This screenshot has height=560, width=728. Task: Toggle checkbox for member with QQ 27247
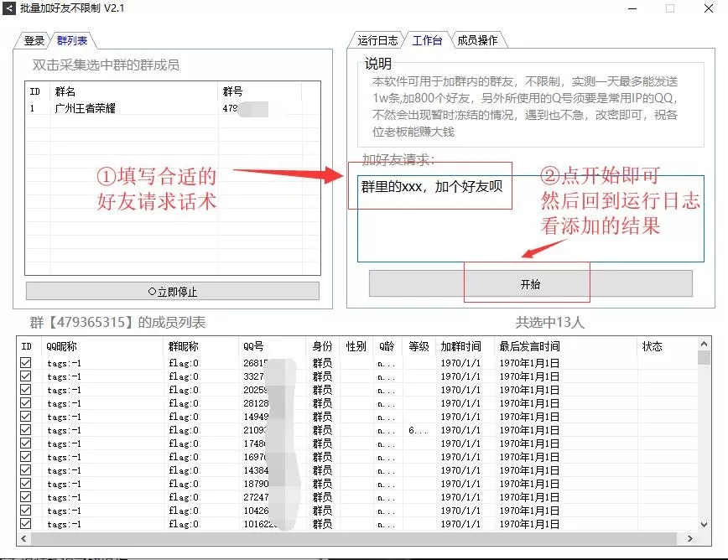pyautogui.click(x=26, y=497)
